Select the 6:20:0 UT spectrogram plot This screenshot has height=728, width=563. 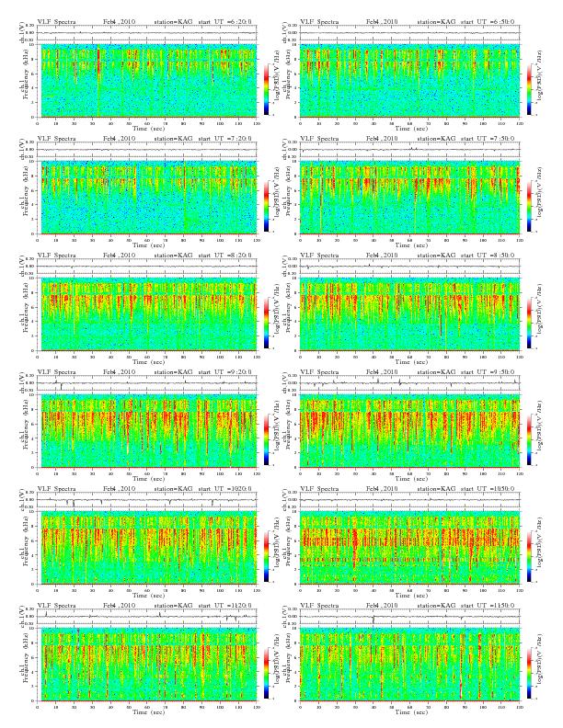147,80
